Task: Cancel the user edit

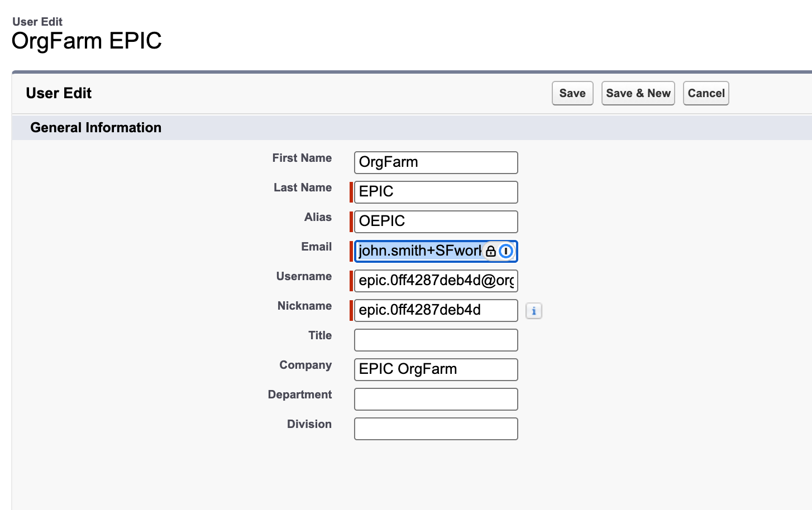Action: 706,93
